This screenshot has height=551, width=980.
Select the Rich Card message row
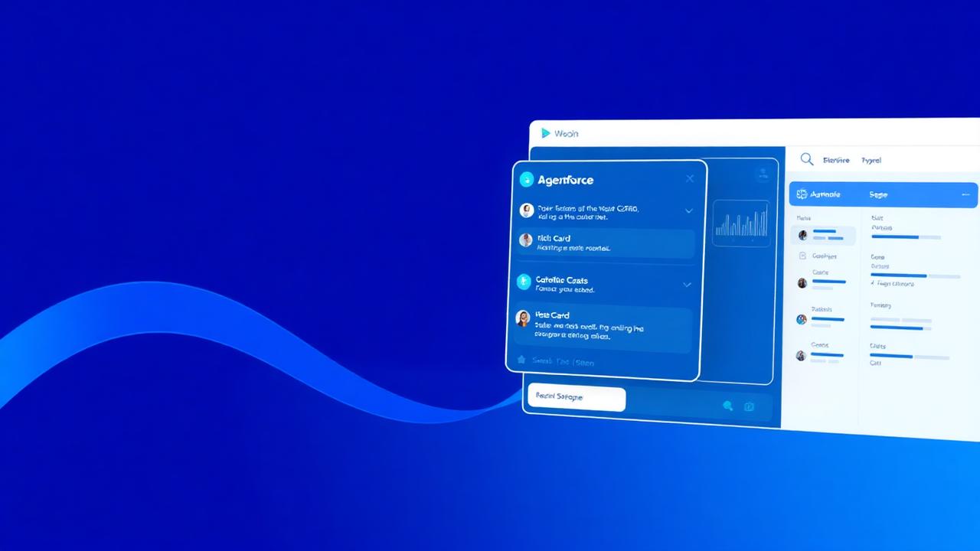pos(605,243)
